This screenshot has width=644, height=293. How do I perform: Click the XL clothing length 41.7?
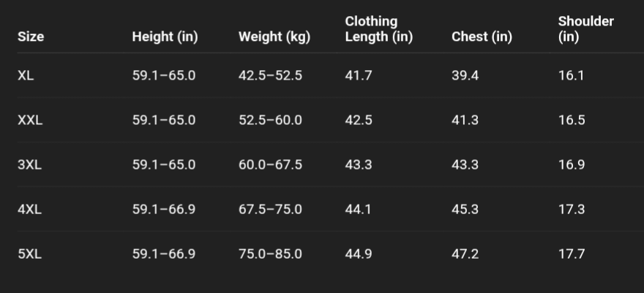click(358, 75)
